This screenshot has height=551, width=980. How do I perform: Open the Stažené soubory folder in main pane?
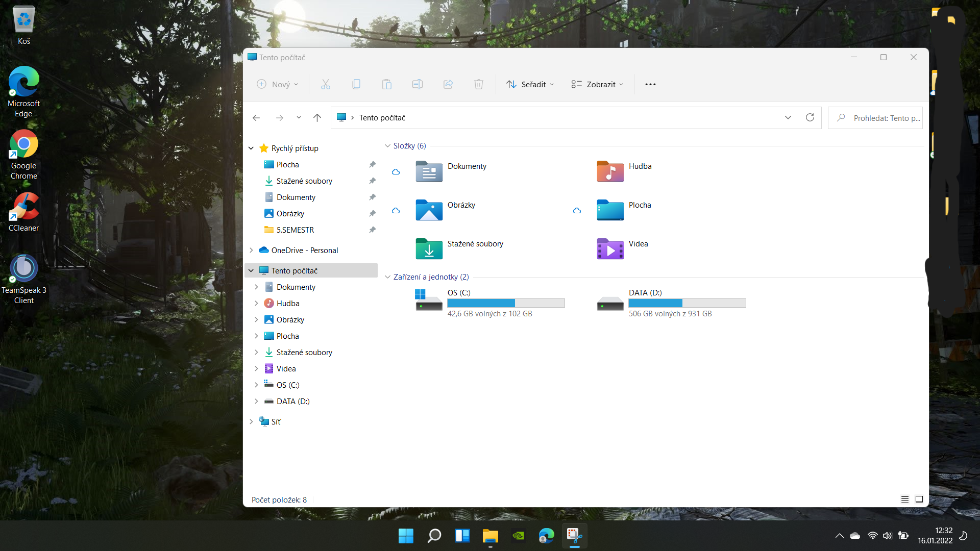point(429,249)
